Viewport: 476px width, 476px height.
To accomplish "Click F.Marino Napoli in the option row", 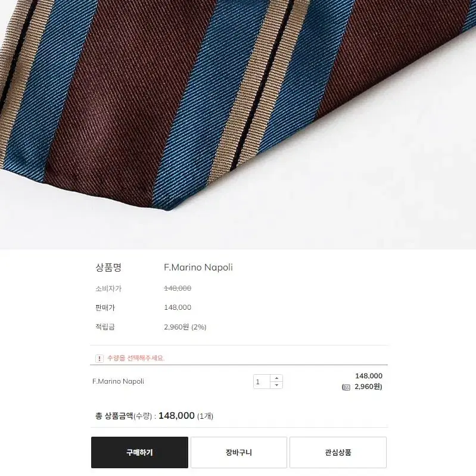I will [x=118, y=381].
